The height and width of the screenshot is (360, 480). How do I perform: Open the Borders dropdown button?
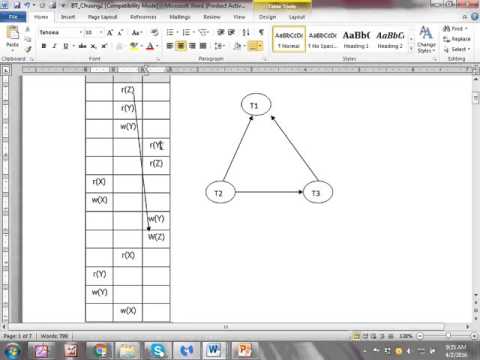pyautogui.click(x=256, y=46)
